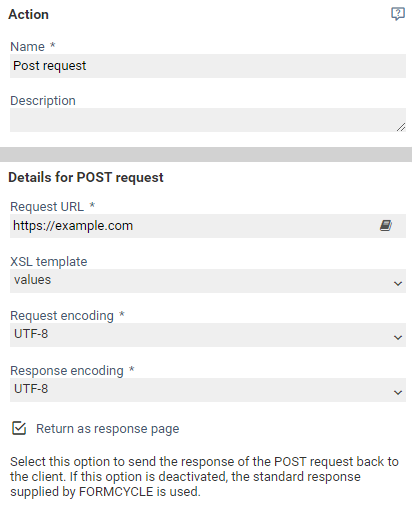
Task: Click the gray section divider bar
Action: point(206,154)
